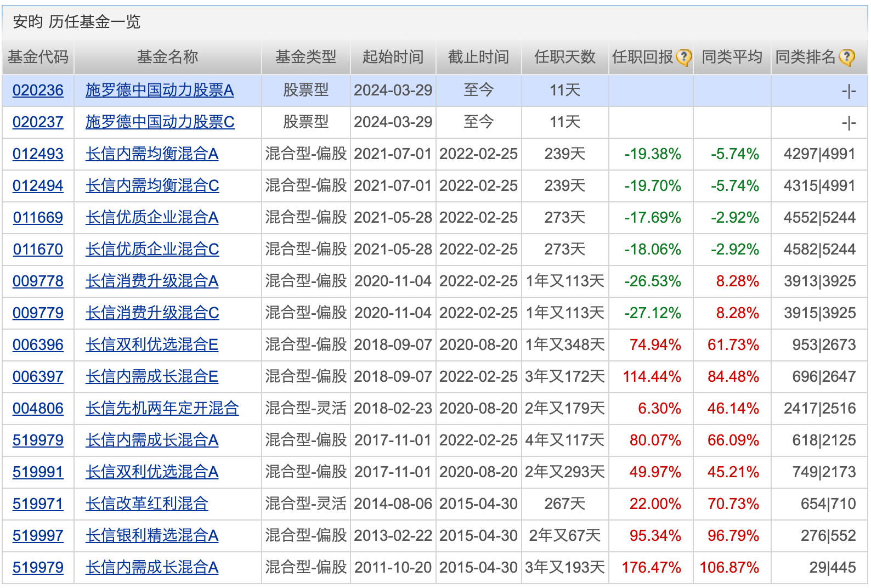Open fund code link 011670
This screenshot has width=871, height=588.
tap(38, 250)
